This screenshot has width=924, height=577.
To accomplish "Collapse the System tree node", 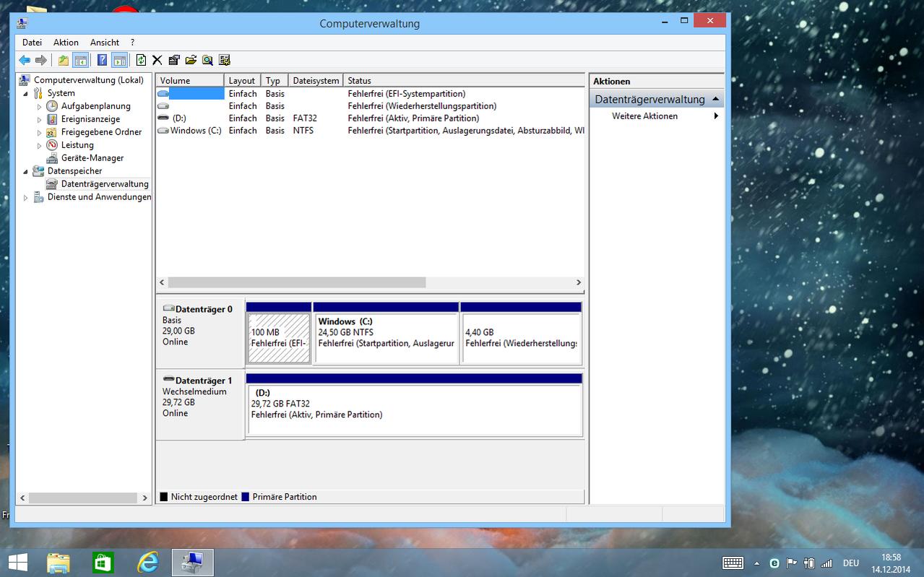I will pos(27,94).
